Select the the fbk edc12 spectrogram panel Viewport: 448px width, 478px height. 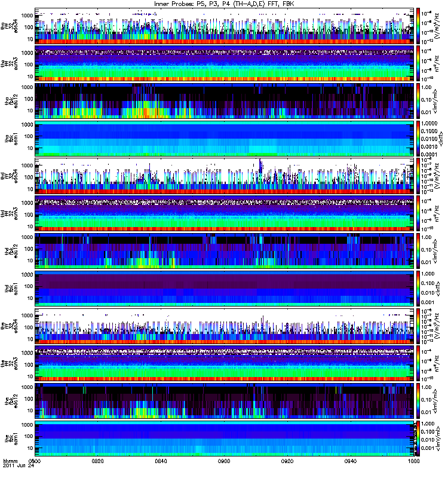[225, 401]
